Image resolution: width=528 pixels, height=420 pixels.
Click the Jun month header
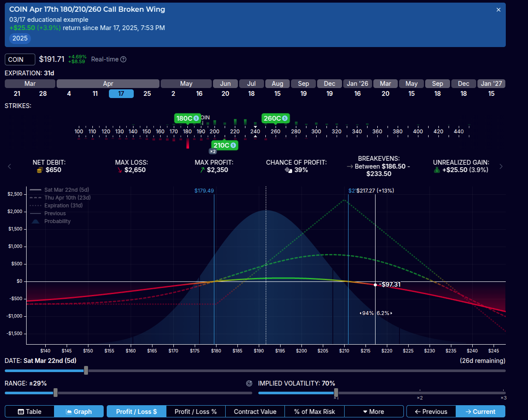[225, 84]
